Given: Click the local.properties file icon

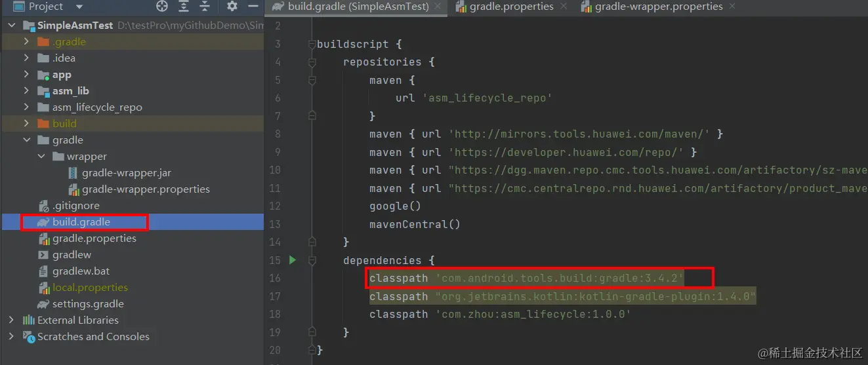Looking at the screenshot, I should [44, 288].
